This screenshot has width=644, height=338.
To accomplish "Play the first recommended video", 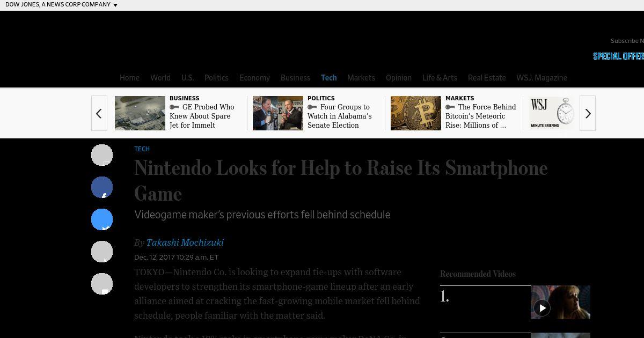I will tap(542, 308).
